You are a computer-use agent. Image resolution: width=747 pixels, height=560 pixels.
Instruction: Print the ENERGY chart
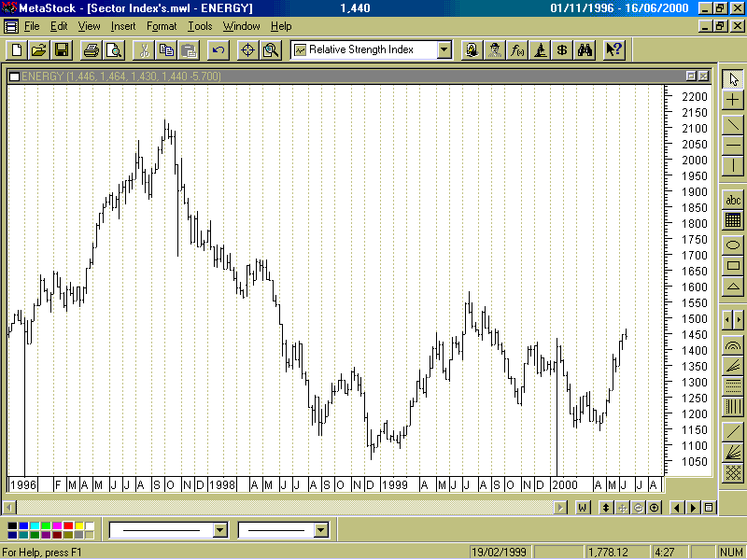click(x=92, y=50)
